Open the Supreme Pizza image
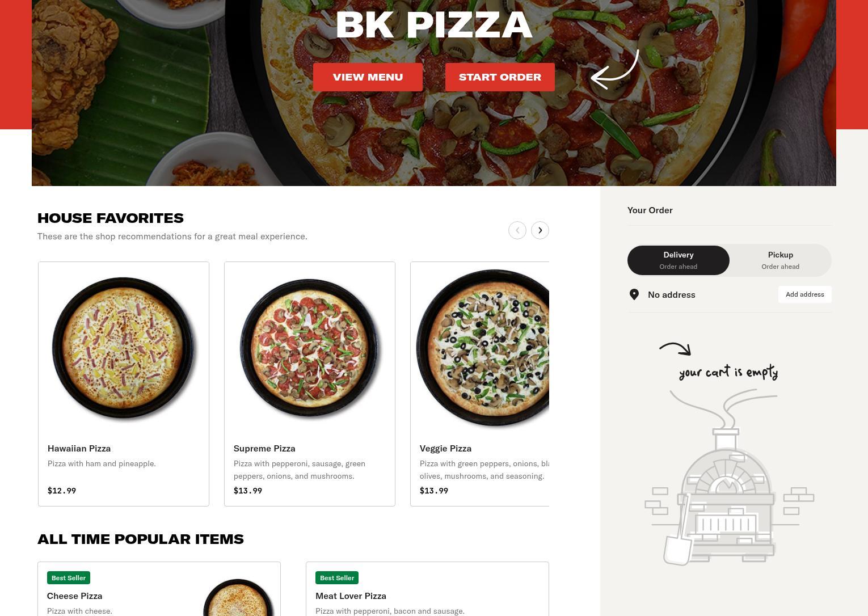The image size is (868, 616). click(310, 348)
